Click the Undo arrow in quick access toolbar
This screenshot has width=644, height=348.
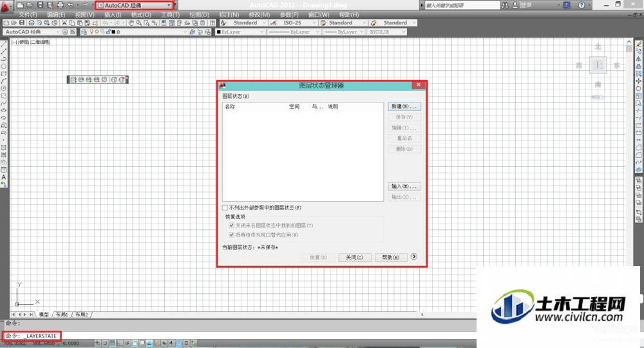70,5
